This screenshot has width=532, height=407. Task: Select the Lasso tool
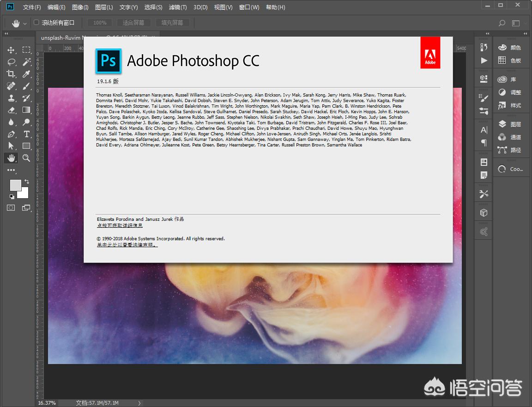11,62
